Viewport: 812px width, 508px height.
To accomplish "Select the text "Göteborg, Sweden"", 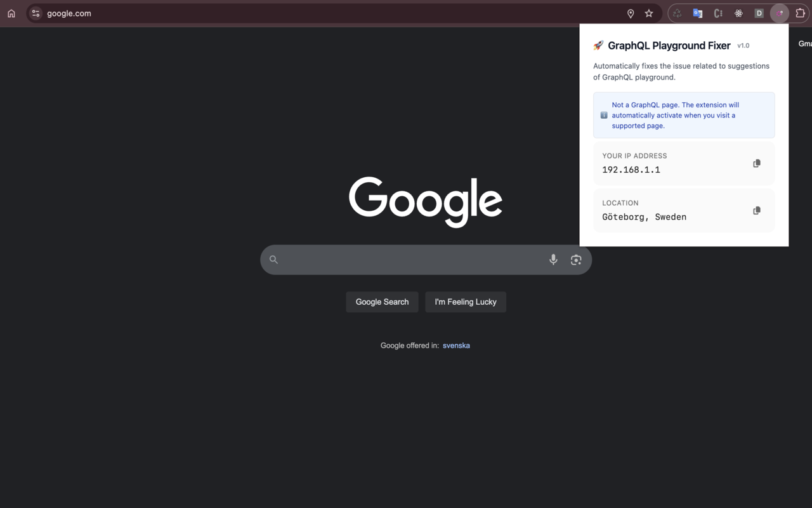I will coord(644,217).
